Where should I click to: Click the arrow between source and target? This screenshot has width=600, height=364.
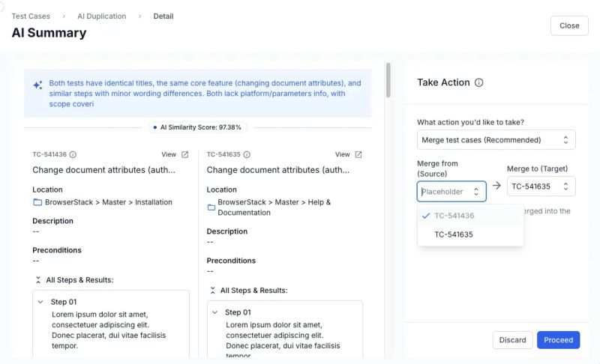[x=496, y=186]
